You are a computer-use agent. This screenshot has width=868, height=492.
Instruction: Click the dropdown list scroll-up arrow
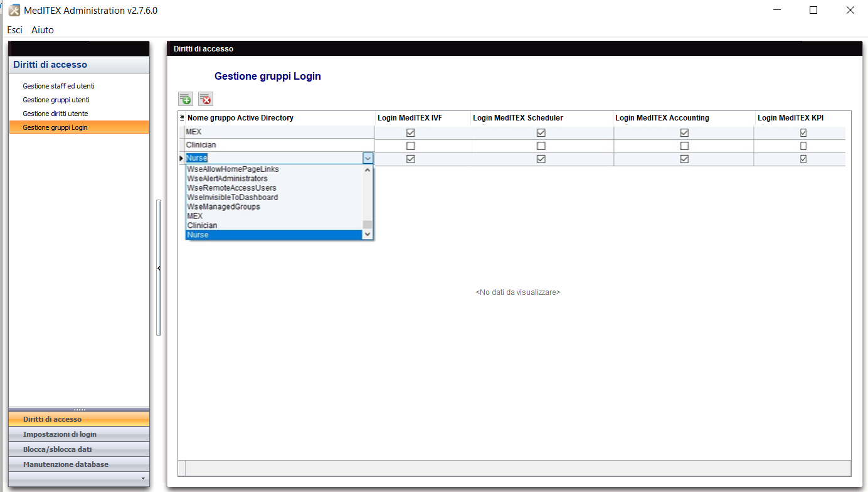[x=368, y=170]
